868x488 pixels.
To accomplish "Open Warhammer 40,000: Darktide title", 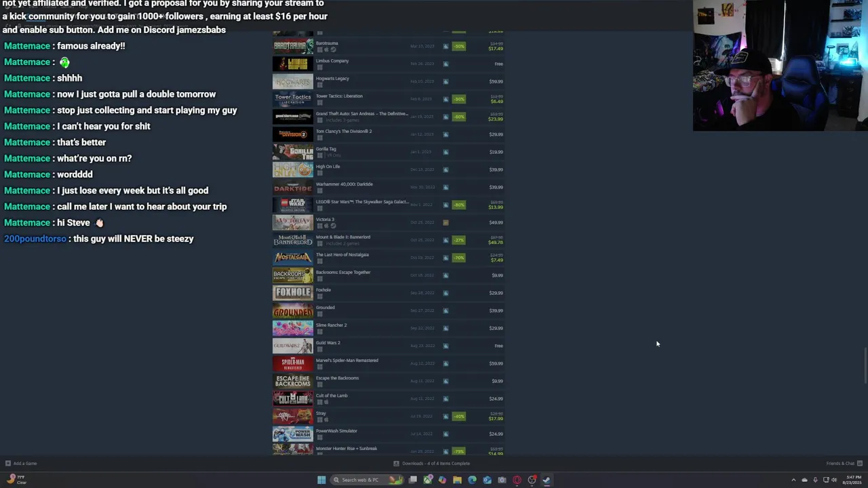I will 344,184.
